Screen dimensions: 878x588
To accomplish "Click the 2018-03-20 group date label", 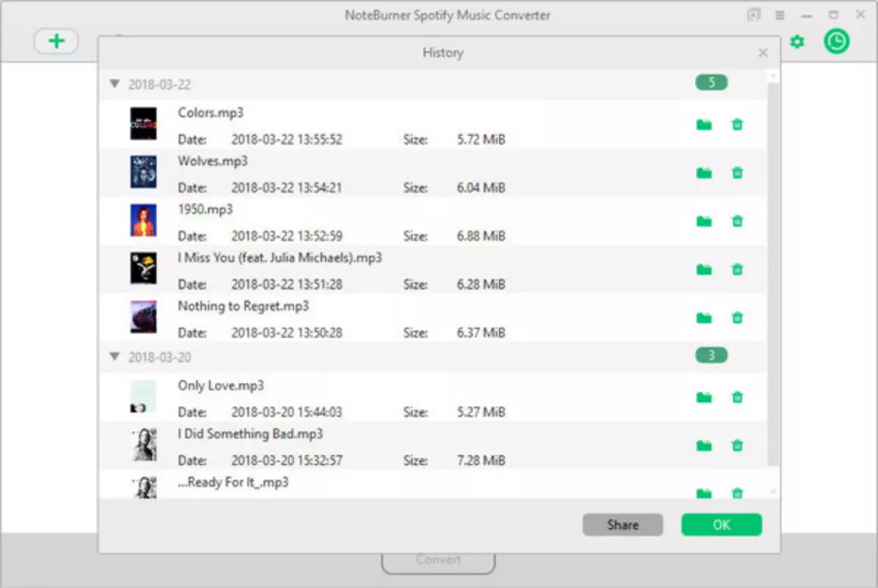I will 160,357.
